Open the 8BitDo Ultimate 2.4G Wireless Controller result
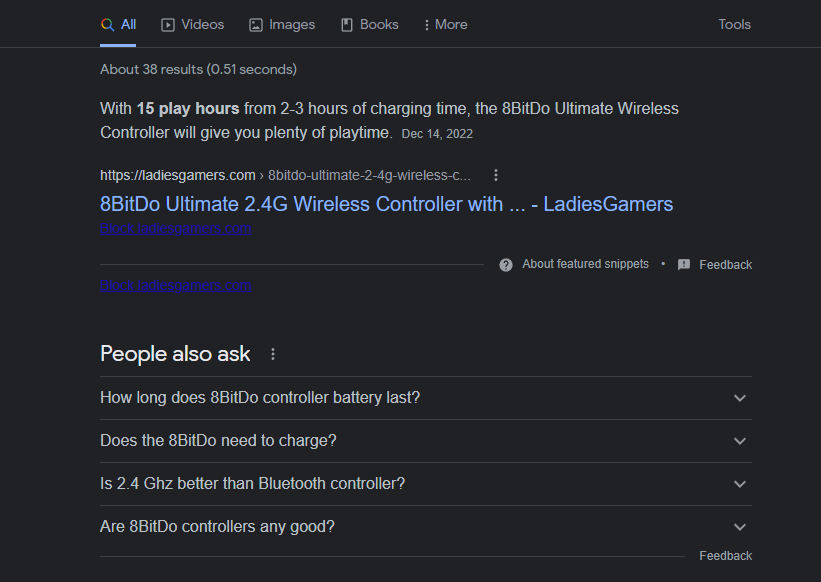821x582 pixels. (386, 204)
